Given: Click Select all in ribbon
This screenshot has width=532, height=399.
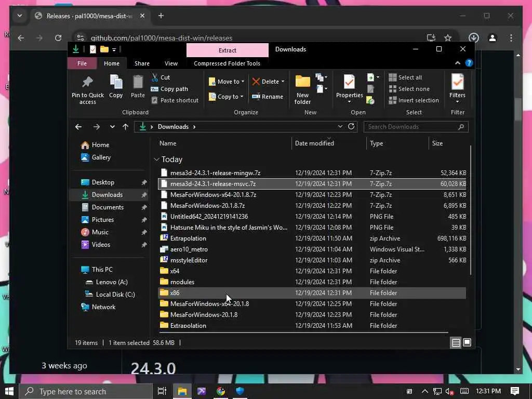Looking at the screenshot, I should coord(405,77).
